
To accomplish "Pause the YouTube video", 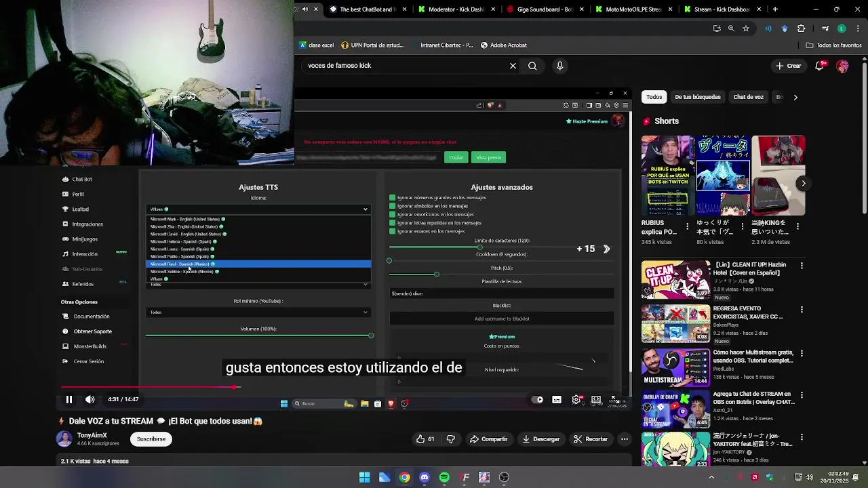I will click(x=68, y=399).
